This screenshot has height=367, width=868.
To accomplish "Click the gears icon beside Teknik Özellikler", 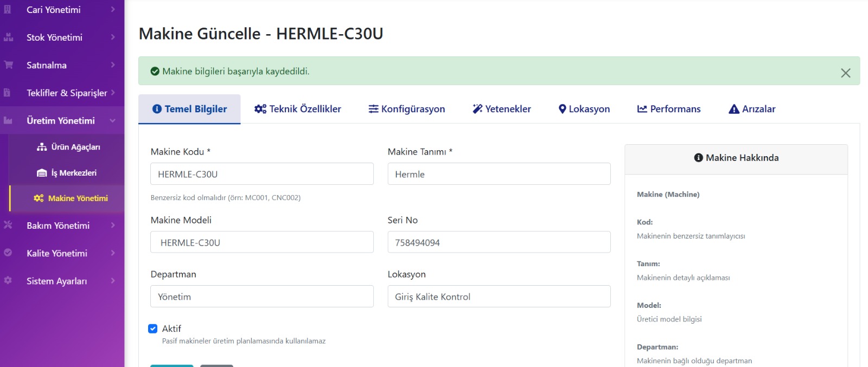I will (x=260, y=109).
